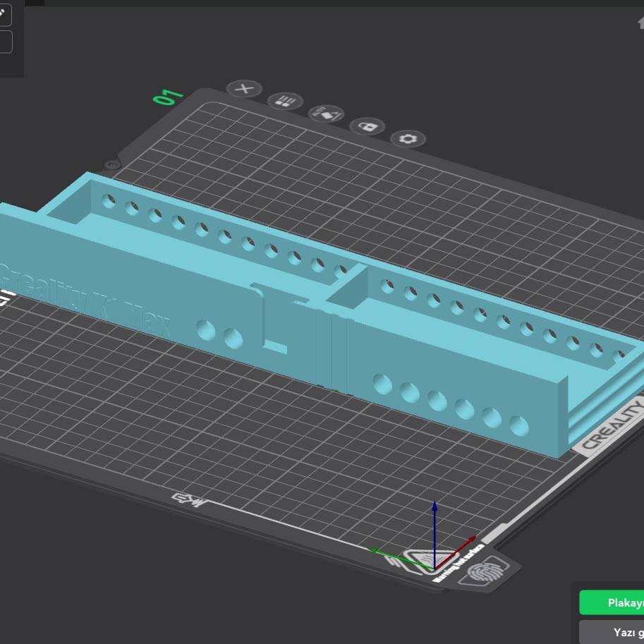Toggle the plate lock icon
Image resolution: width=644 pixels, height=644 pixels.
[x=367, y=126]
